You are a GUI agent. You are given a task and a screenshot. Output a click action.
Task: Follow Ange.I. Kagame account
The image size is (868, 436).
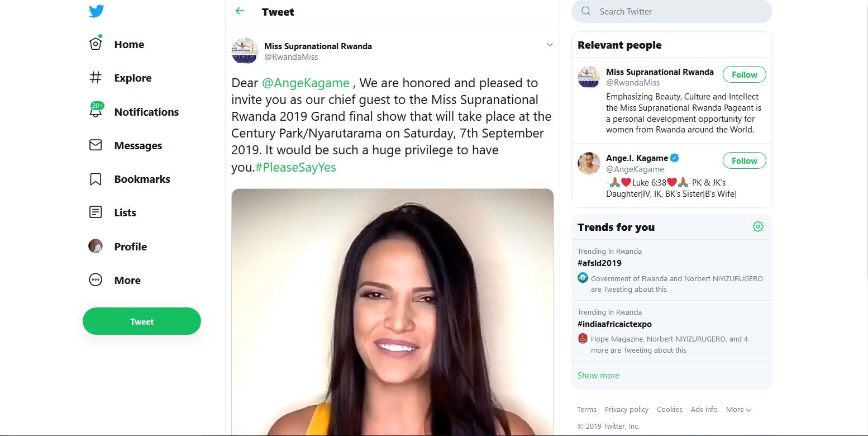(744, 161)
